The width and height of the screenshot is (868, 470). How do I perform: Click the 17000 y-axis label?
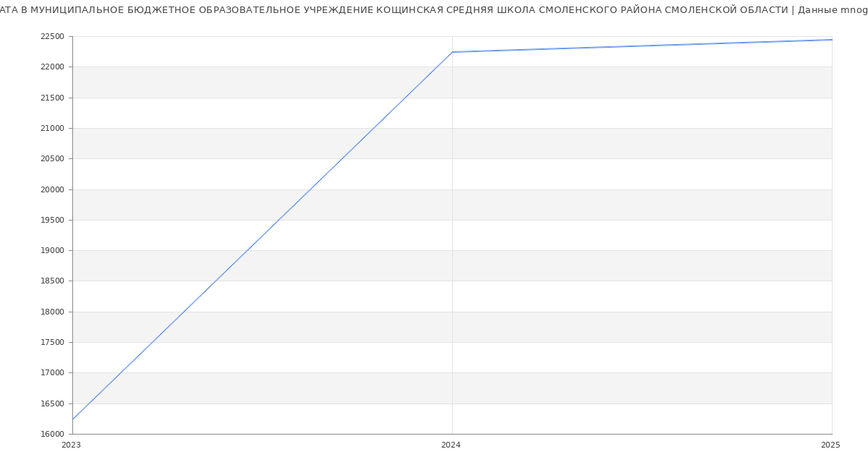[53, 373]
